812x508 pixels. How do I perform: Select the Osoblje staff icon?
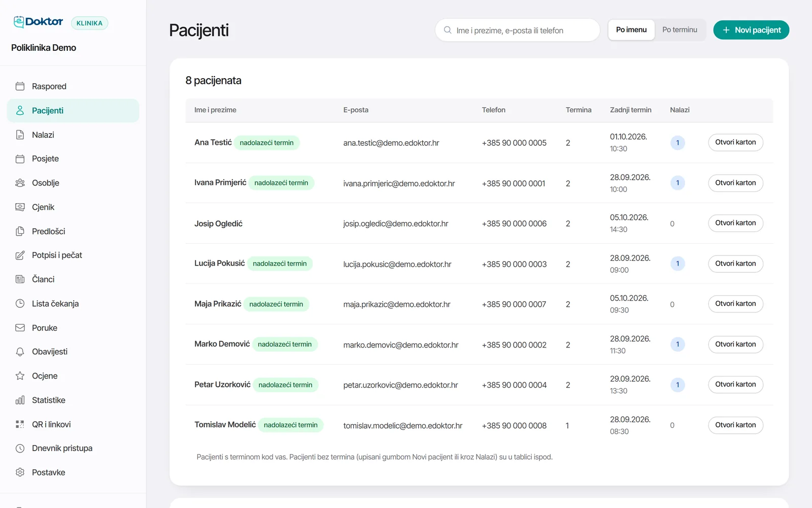pos(20,183)
